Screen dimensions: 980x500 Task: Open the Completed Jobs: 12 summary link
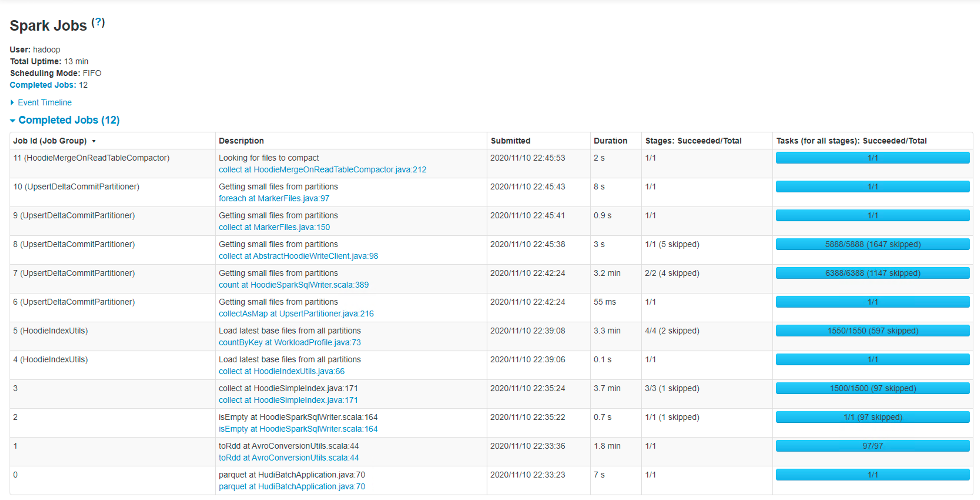[x=43, y=85]
